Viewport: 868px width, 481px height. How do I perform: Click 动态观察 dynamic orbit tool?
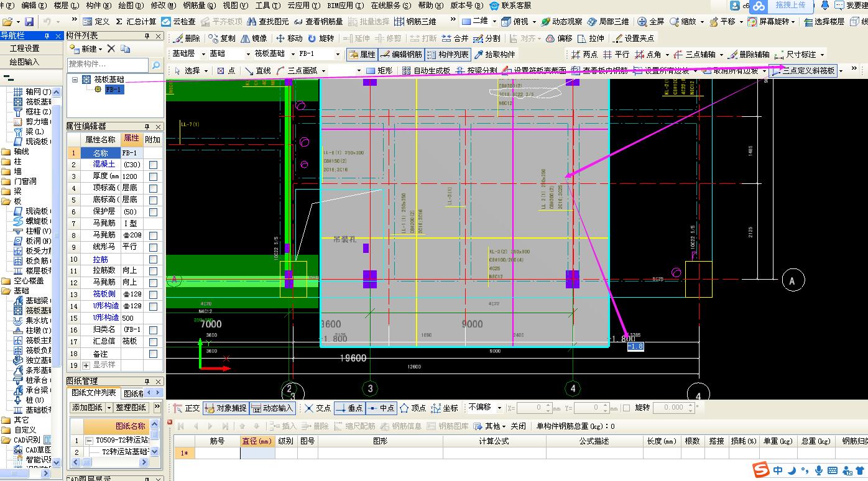561,21
